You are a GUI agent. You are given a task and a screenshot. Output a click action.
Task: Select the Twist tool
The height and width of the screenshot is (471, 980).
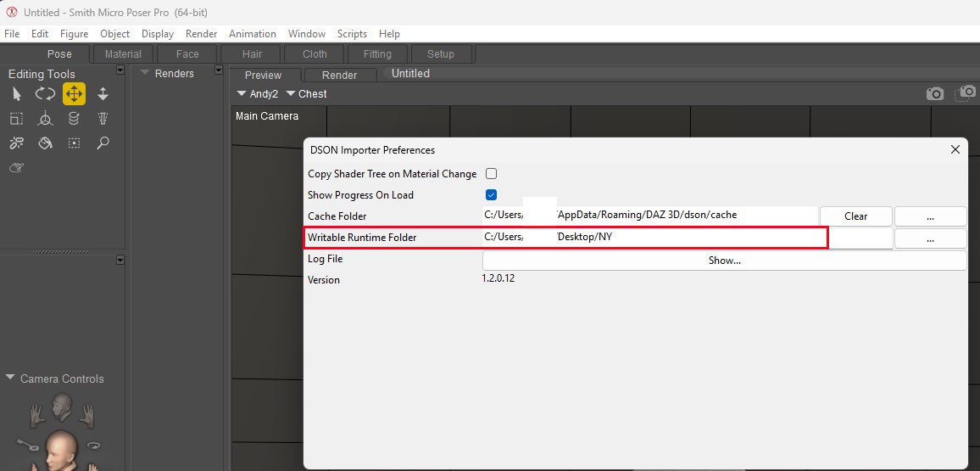click(74, 119)
